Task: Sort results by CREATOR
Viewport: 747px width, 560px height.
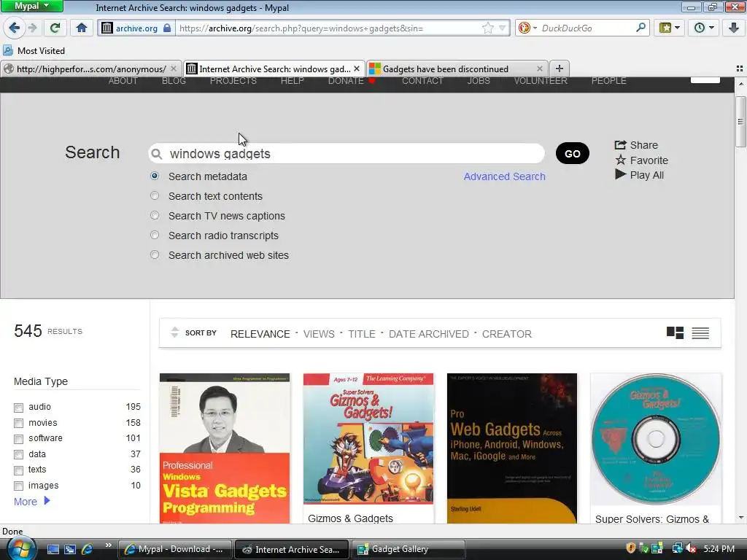Action: [x=507, y=334]
